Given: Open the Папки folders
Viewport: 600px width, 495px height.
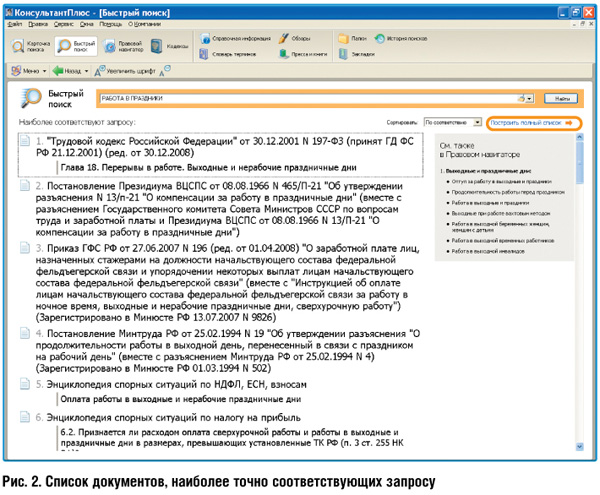Looking at the screenshot, I should [x=352, y=38].
